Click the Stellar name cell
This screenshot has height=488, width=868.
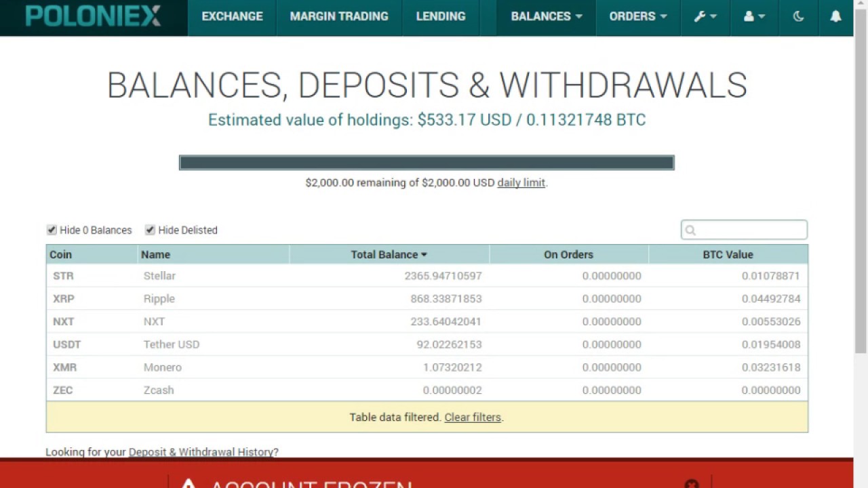pyautogui.click(x=159, y=276)
